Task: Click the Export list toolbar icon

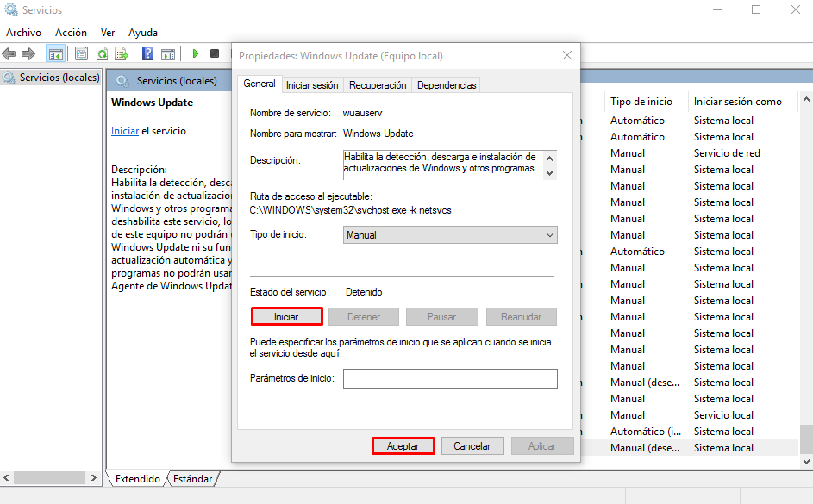Action: (122, 53)
